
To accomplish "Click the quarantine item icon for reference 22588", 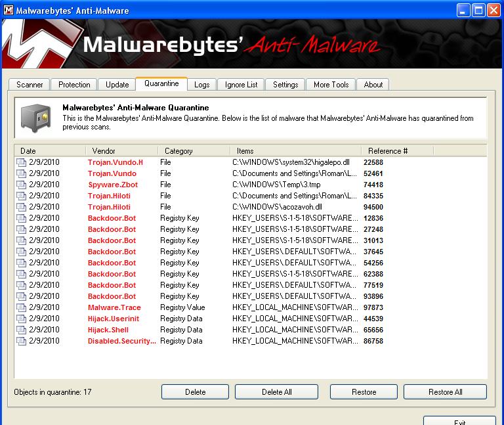I will 22,162.
